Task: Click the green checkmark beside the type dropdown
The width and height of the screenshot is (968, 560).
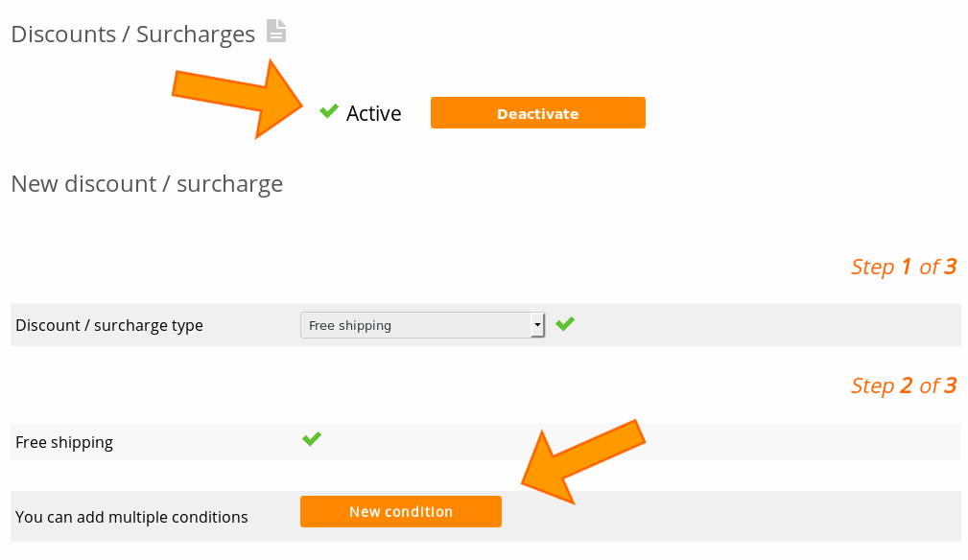Action: coord(564,323)
